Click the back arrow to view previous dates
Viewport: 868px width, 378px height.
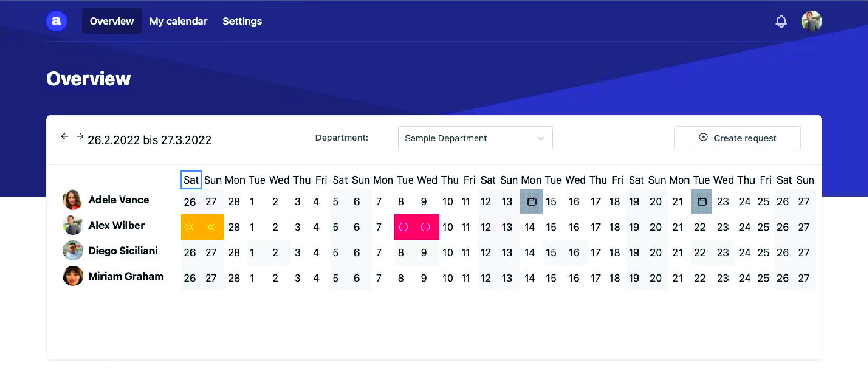[x=65, y=136]
